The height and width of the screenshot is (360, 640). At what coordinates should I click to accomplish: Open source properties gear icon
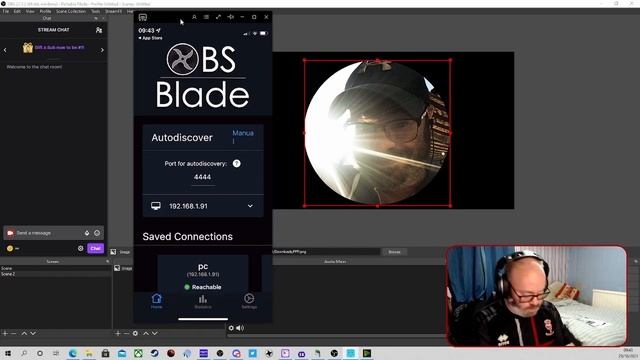pyautogui.click(x=135, y=333)
